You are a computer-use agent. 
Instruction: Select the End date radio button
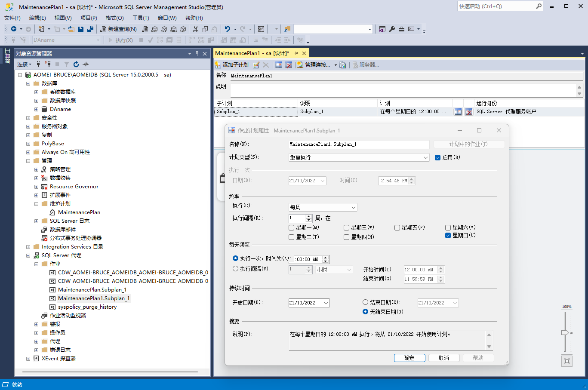pyautogui.click(x=366, y=302)
